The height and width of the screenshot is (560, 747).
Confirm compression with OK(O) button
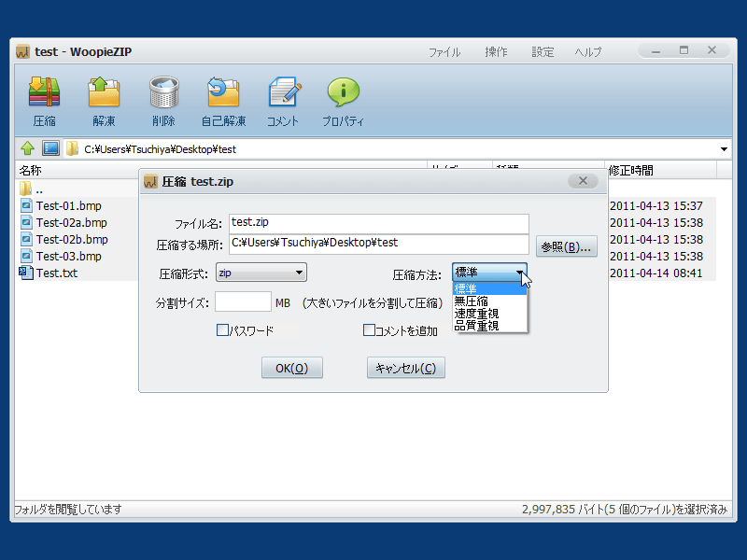292,368
